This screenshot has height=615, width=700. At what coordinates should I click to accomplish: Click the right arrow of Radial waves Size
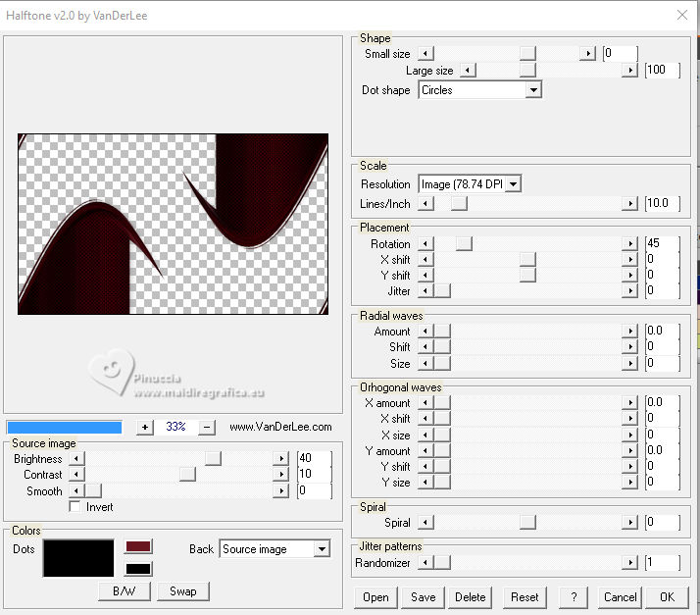point(630,363)
